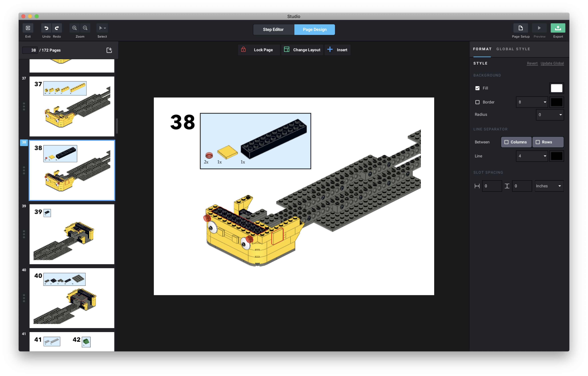
Task: Click the Preview play icon
Action: pos(539,28)
